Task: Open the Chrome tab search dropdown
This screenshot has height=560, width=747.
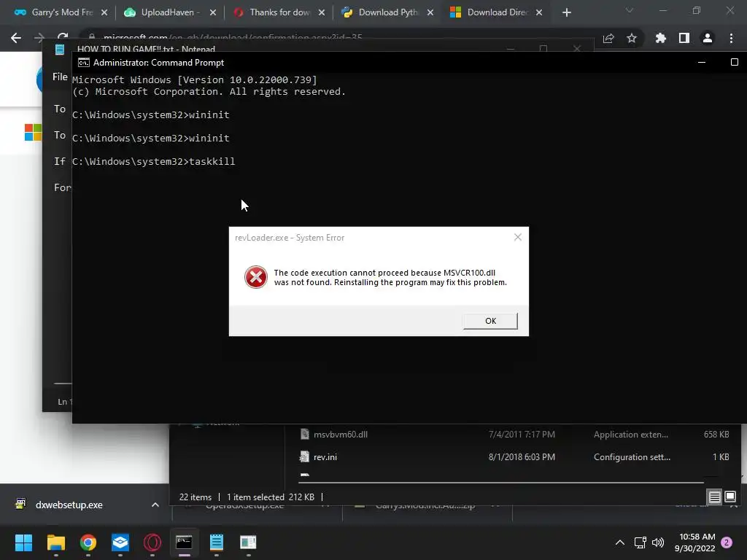Action: pyautogui.click(x=630, y=10)
